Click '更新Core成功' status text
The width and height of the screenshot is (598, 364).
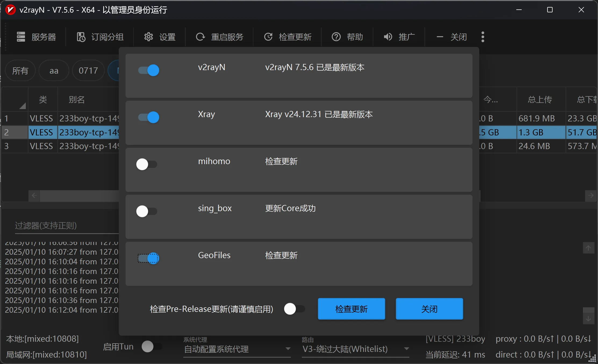tap(291, 208)
